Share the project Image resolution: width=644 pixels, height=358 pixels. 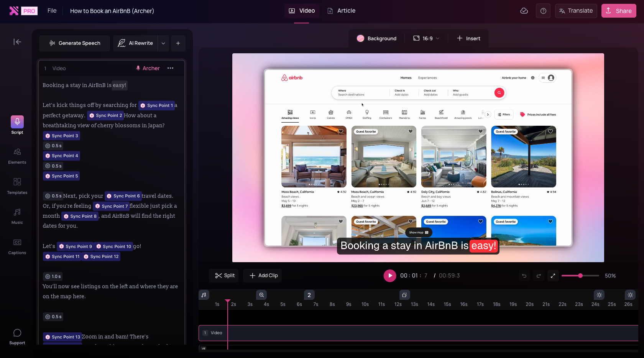click(619, 11)
